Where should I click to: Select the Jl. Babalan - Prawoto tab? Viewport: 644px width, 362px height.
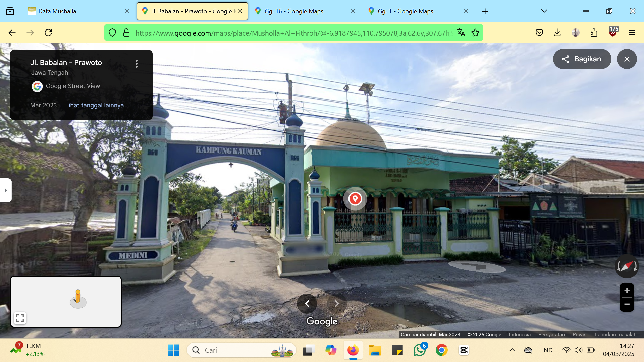(192, 11)
